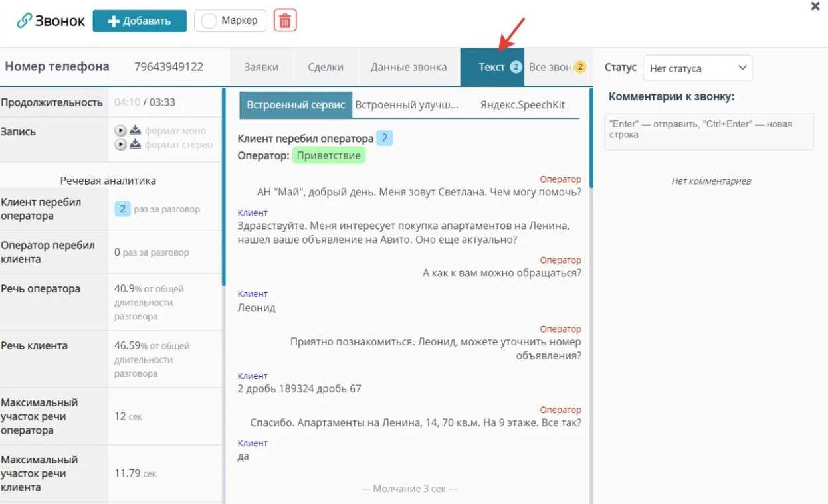The image size is (828, 504).
Task: Click the call comment input field
Action: (709, 131)
